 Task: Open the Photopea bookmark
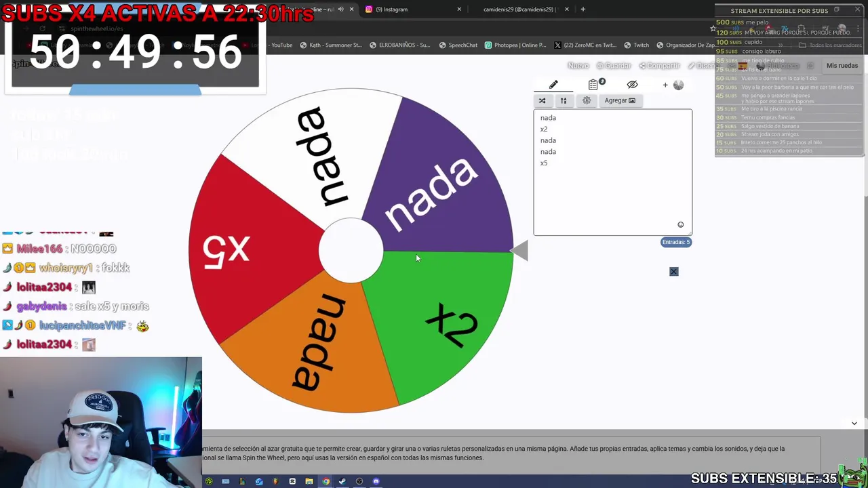point(515,45)
